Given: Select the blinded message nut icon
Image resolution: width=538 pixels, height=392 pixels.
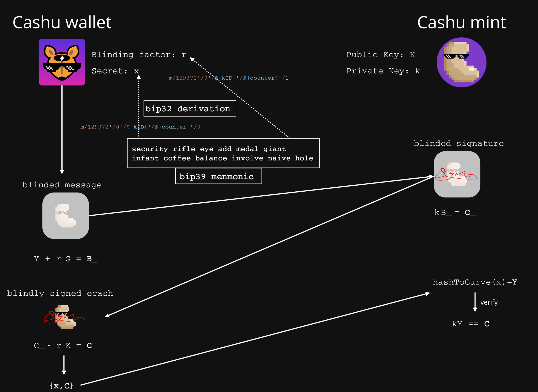Looking at the screenshot, I should (65, 215).
